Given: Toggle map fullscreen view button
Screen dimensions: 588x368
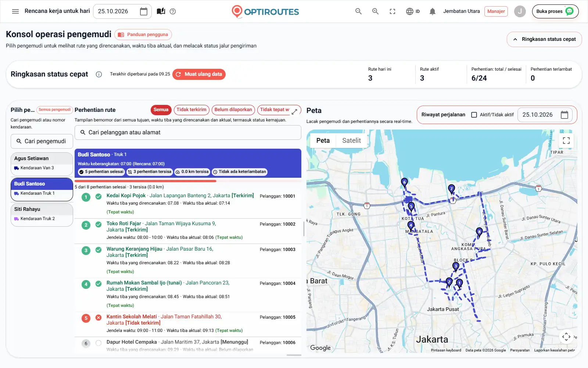Looking at the screenshot, I should click(566, 141).
